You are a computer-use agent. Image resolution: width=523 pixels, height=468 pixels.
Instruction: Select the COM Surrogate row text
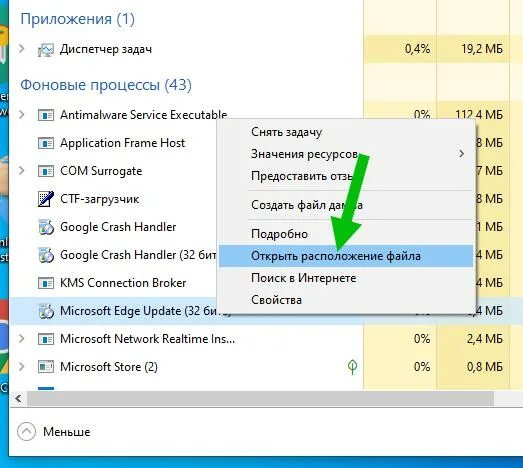click(x=101, y=171)
